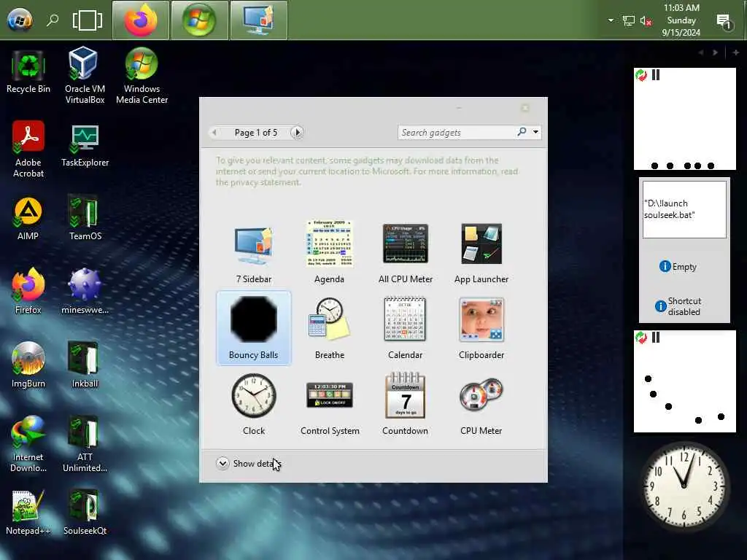Go to next gadget page
This screenshot has height=560, width=747.
click(x=297, y=133)
